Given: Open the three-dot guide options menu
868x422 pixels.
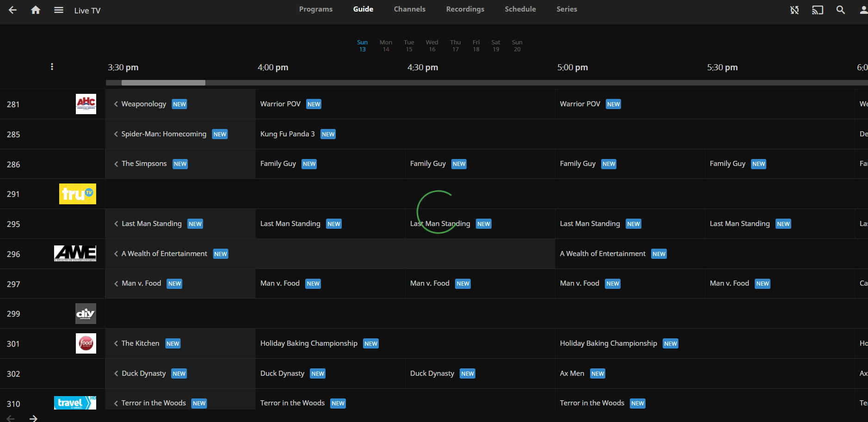Looking at the screenshot, I should pos(52,67).
